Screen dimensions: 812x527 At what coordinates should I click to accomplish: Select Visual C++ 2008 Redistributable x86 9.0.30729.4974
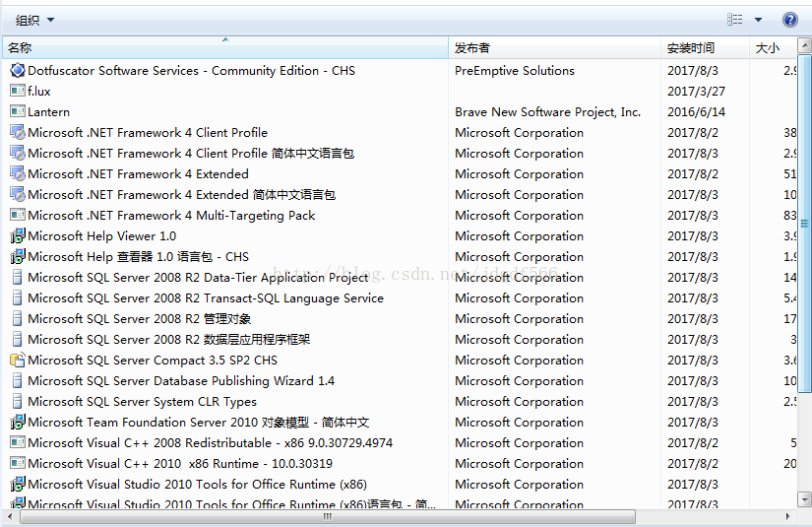pos(210,443)
